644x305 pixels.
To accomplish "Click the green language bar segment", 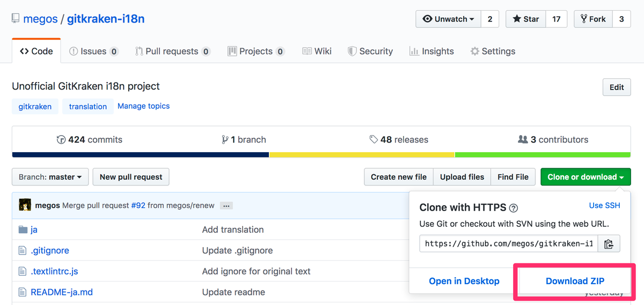I will 543,155.
